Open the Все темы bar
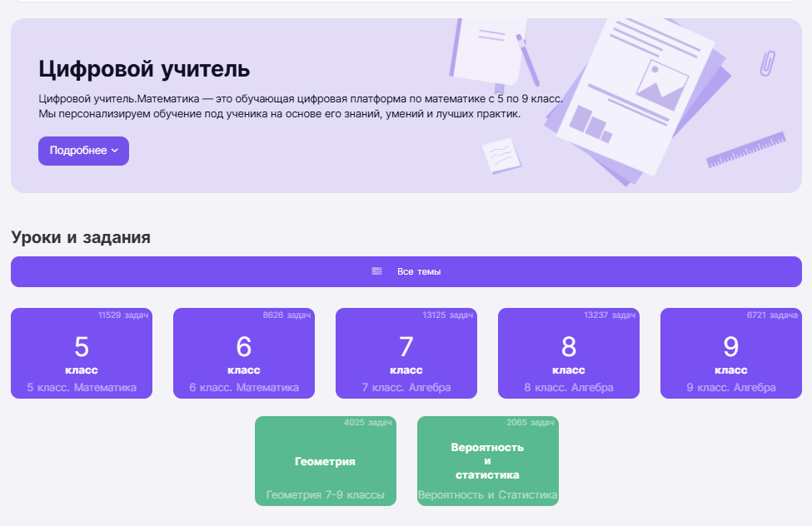Screen dimensions: 812x526 pyautogui.click(x=406, y=271)
